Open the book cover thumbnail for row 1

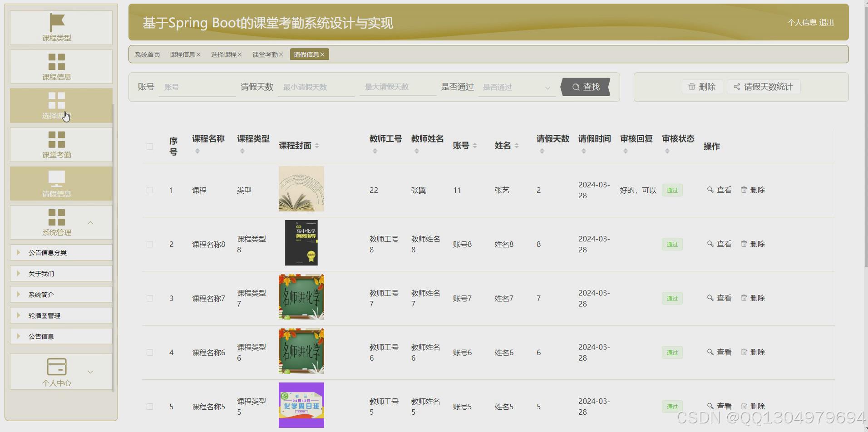tap(301, 188)
